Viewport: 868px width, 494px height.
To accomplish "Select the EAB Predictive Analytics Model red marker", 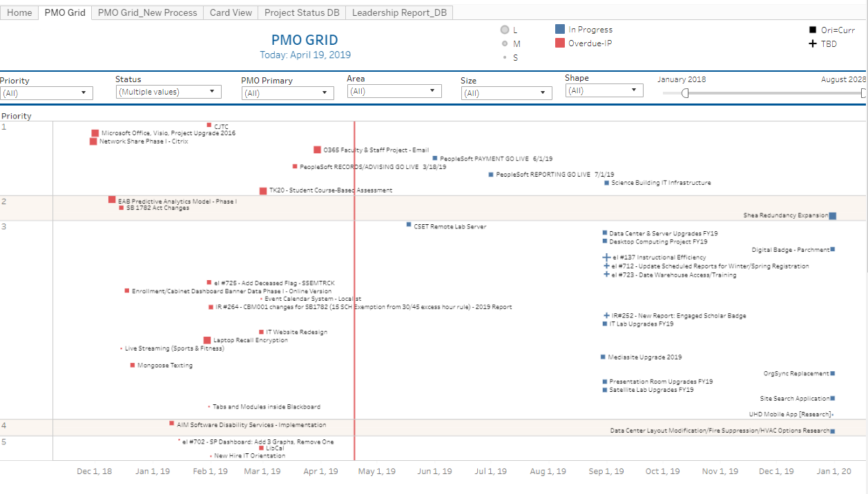I will click(112, 199).
